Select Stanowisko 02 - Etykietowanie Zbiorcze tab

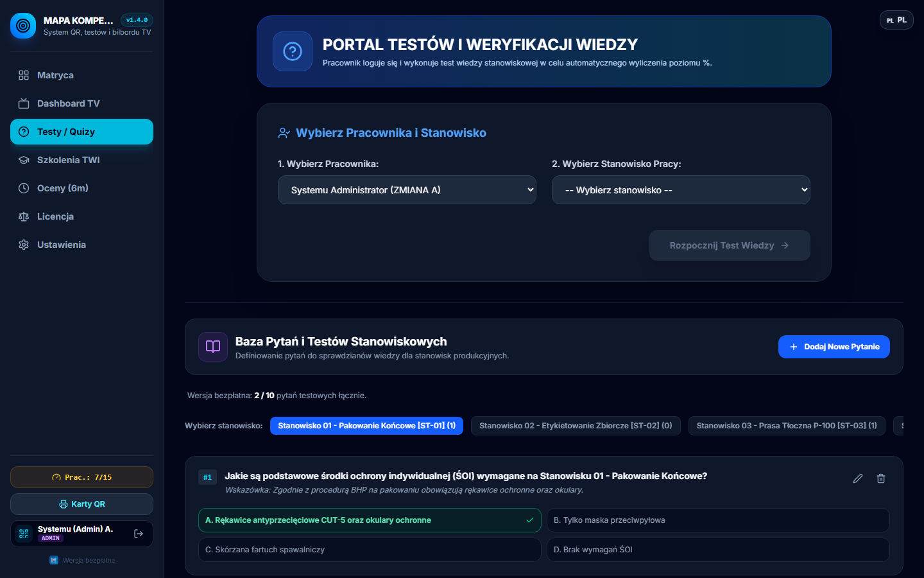(x=576, y=426)
